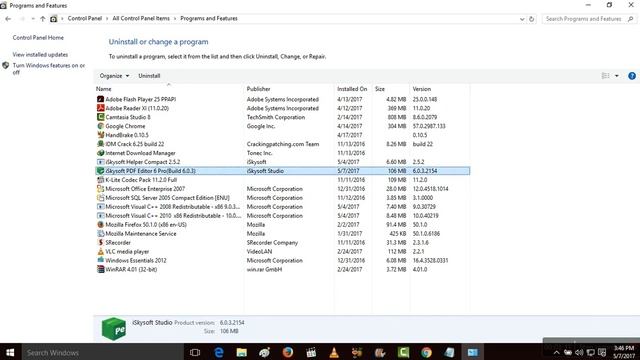The image size is (640, 360).
Task: Click version 57.0.2987.133 cell
Action: [x=429, y=126]
